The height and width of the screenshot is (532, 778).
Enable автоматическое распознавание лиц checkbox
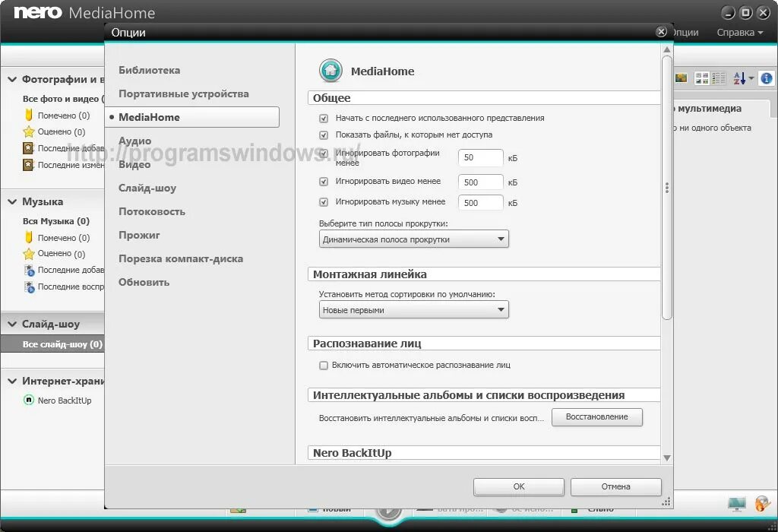click(x=324, y=366)
